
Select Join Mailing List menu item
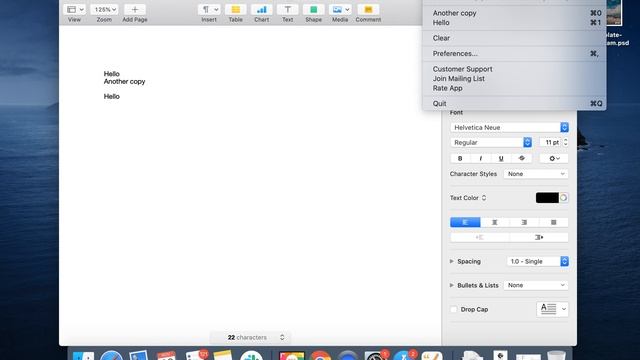[514, 79]
